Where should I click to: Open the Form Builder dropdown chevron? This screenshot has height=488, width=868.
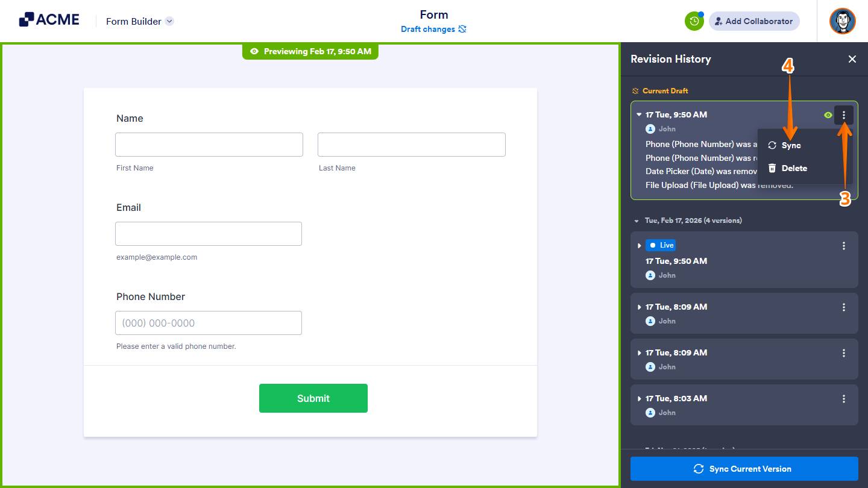pos(169,21)
